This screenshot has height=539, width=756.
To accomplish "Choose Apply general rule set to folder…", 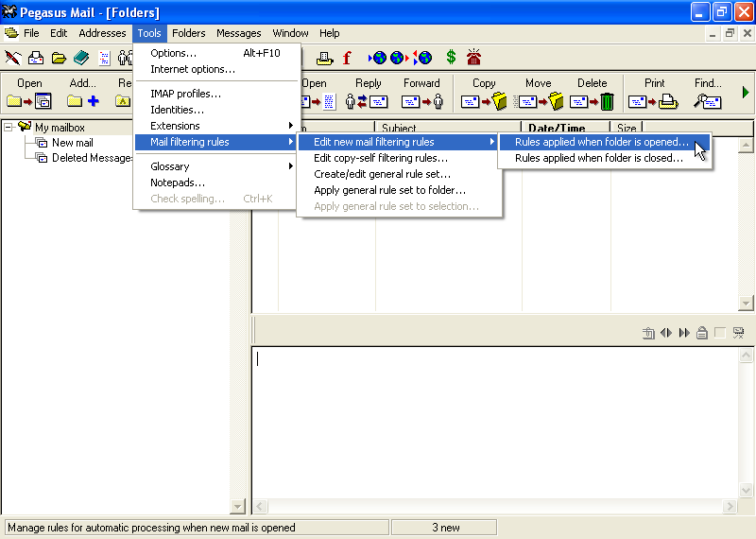I will (398, 190).
